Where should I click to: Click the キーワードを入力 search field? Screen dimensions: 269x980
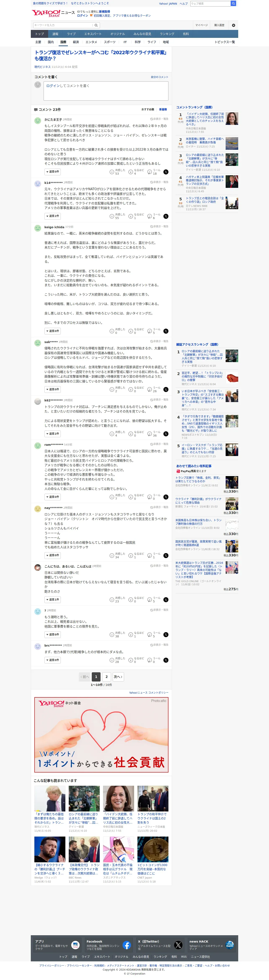pyautogui.click(x=63, y=26)
